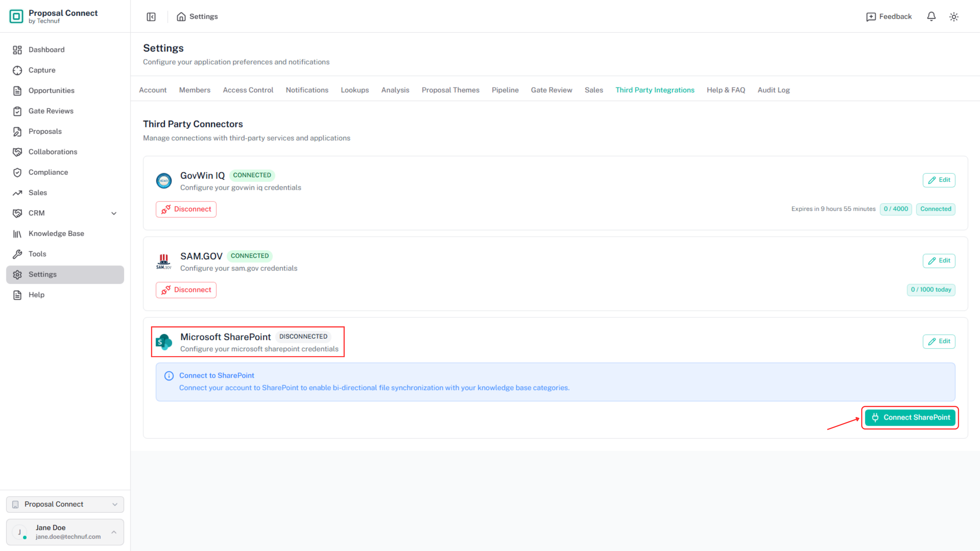This screenshot has width=980, height=551.
Task: Click the Feedback button icon
Action: pos(871,17)
